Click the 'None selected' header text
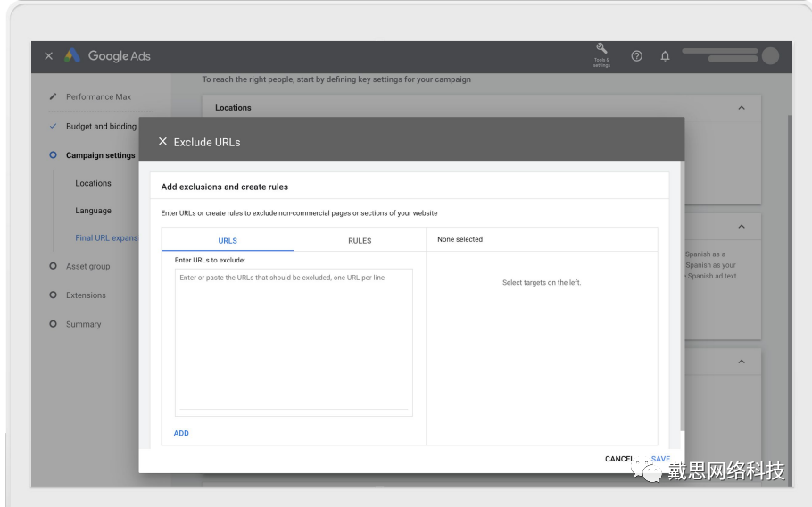The image size is (812, 507). point(460,239)
